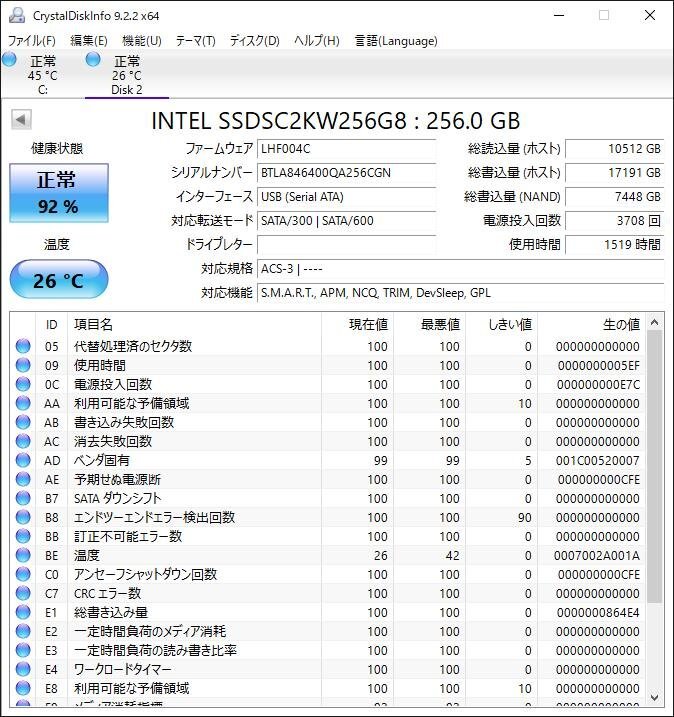
Task: Click the total host writes value 17191 GB
Action: click(615, 173)
